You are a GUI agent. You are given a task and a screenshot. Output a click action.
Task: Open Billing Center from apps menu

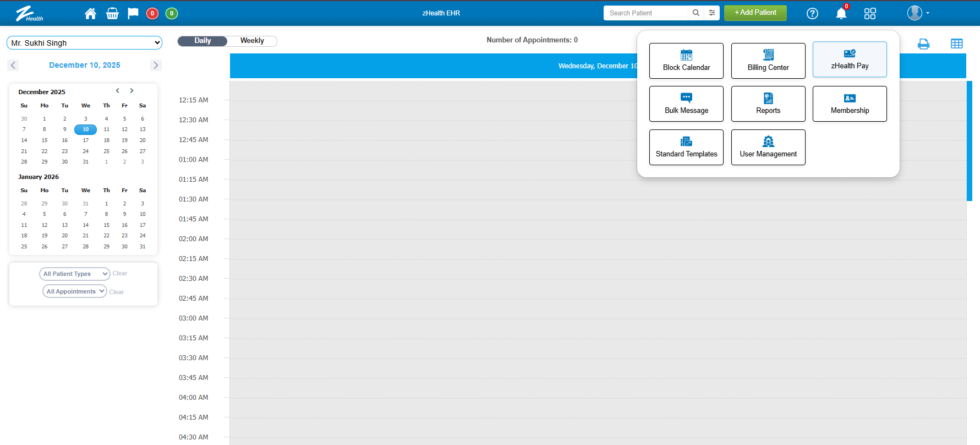tap(768, 61)
